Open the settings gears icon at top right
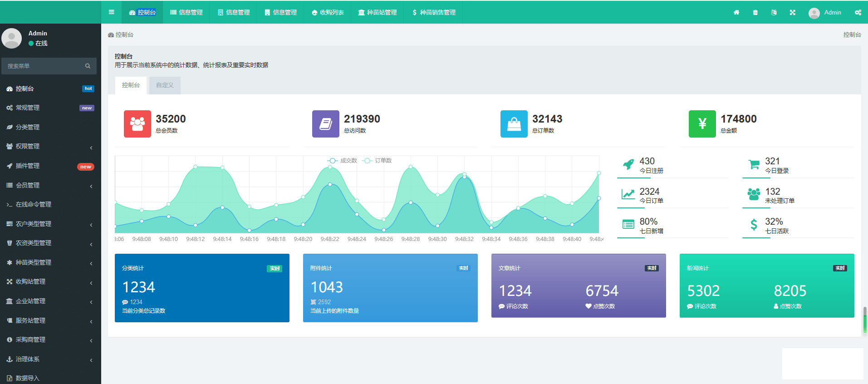This screenshot has width=868, height=384. 858,12
